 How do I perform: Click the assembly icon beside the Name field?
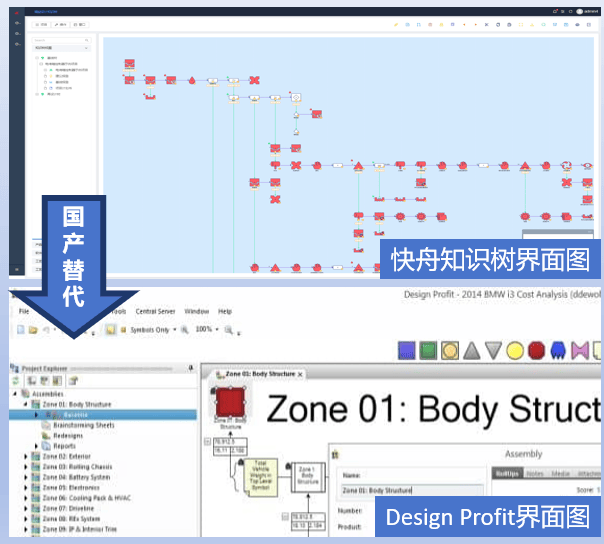pyautogui.click(x=335, y=455)
